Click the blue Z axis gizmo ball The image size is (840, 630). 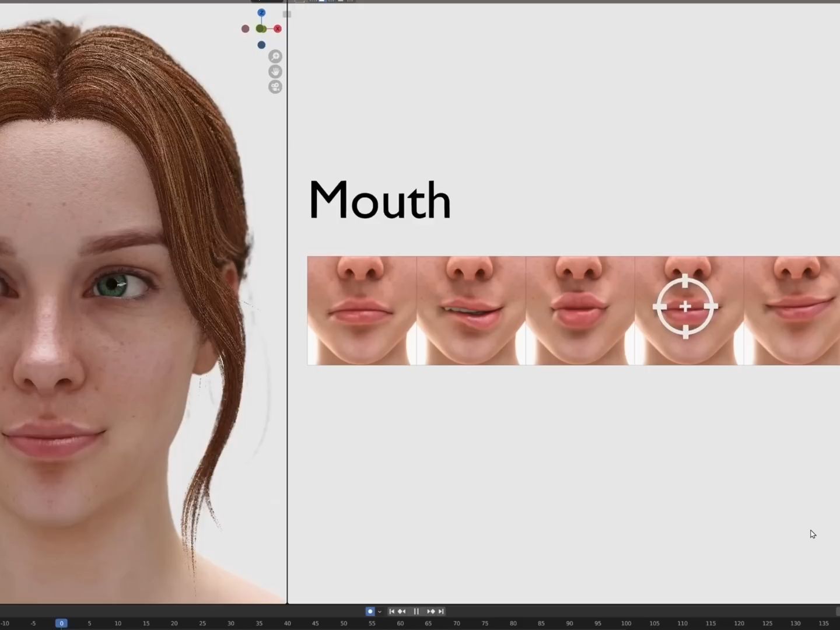coord(261,13)
